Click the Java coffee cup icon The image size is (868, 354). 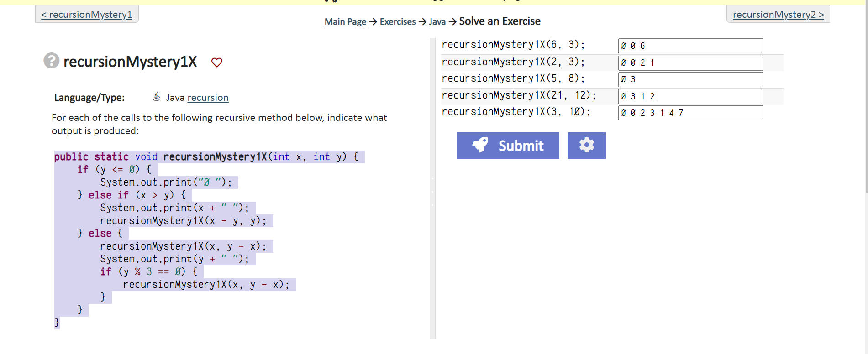[x=156, y=97]
